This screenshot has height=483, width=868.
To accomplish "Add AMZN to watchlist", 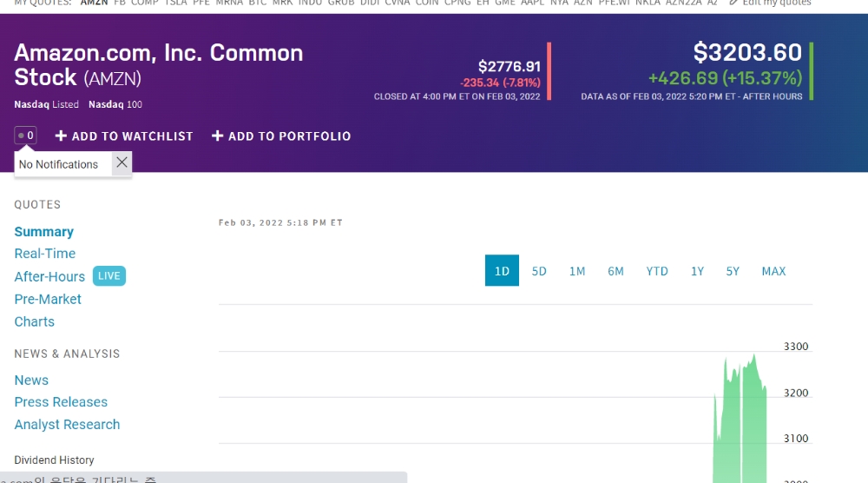I will pos(124,136).
